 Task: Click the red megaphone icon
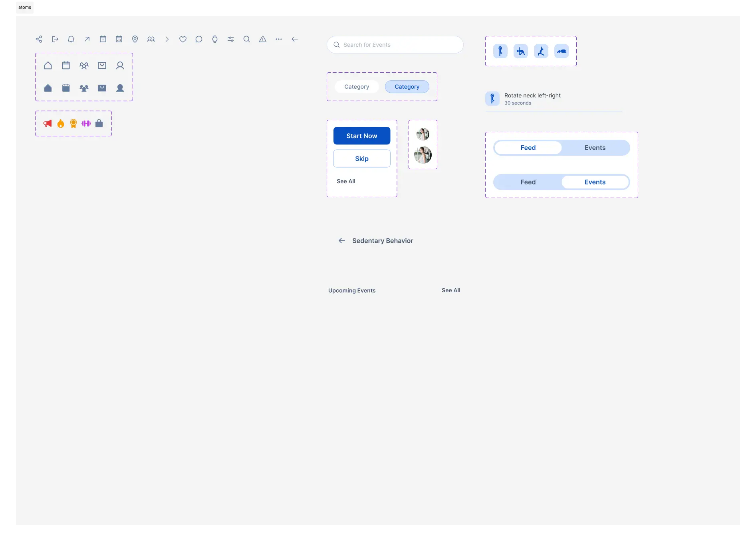(x=48, y=123)
